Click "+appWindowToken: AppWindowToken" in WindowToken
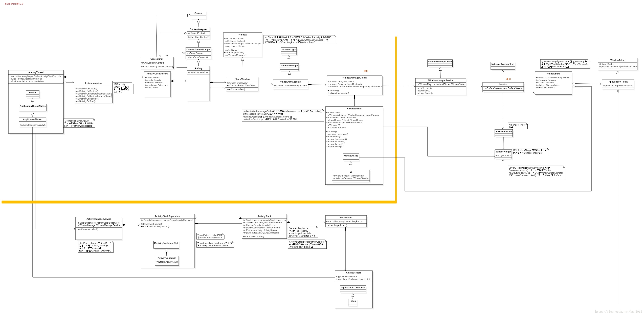Viewport: 644px width, 315px height. click(618, 67)
